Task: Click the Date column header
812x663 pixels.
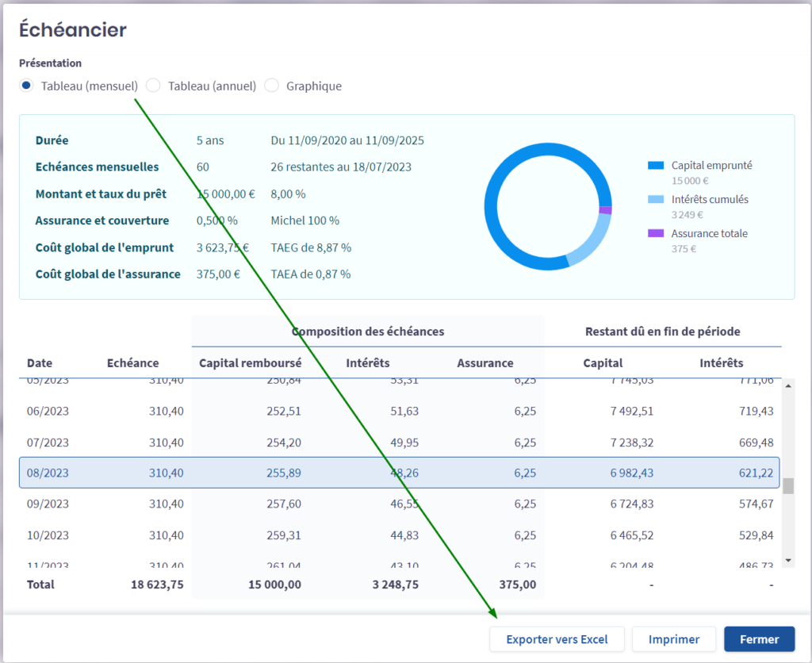Action: [x=40, y=363]
